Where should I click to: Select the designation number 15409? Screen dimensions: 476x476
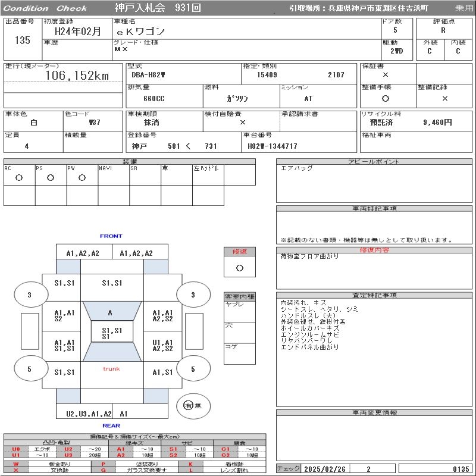[x=267, y=75]
